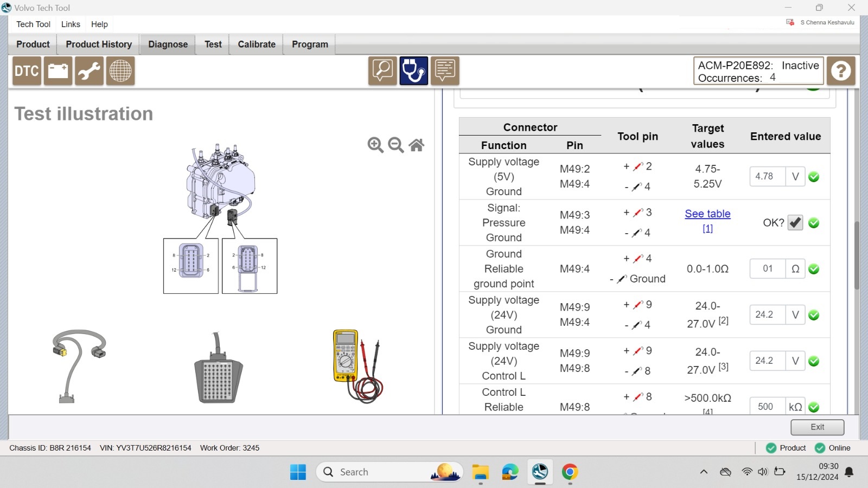
Task: Open Chrome from the taskbar
Action: pyautogui.click(x=570, y=472)
